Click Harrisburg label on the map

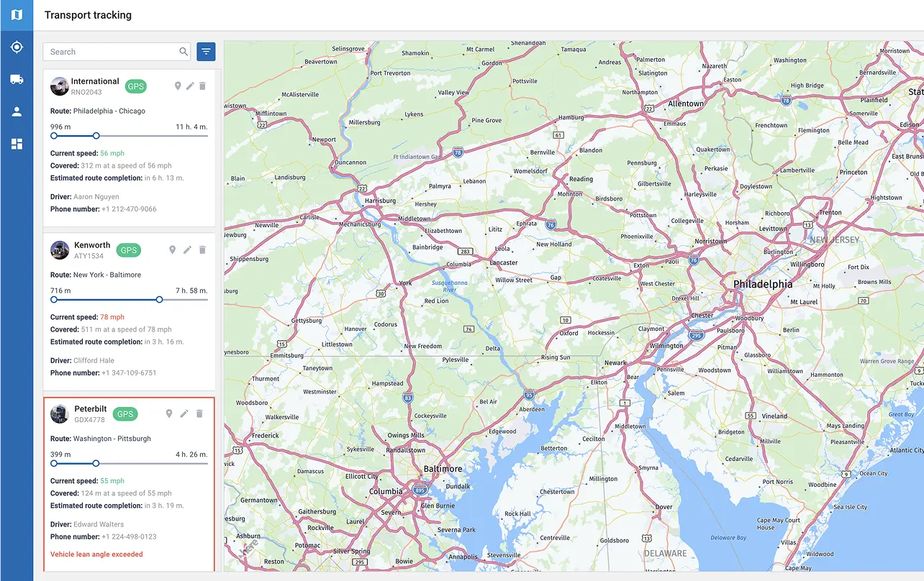tap(381, 201)
